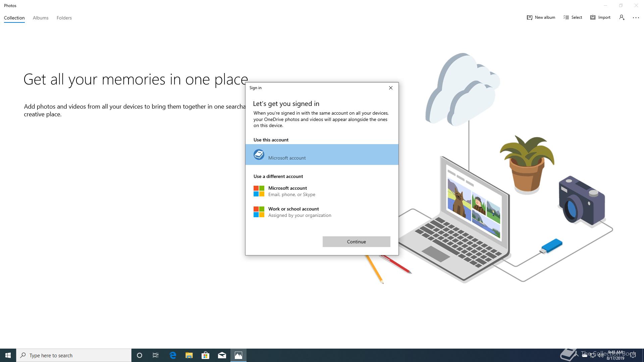
Task: Close the Sign in dialog
Action: coord(390,88)
